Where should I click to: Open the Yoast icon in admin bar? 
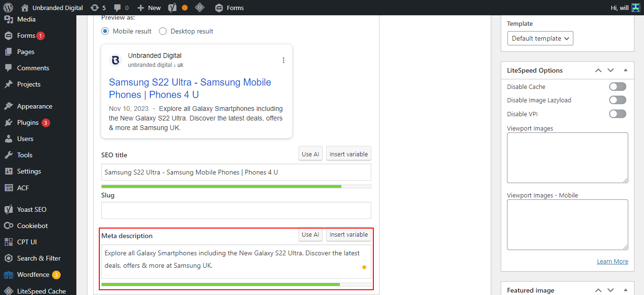(x=172, y=8)
